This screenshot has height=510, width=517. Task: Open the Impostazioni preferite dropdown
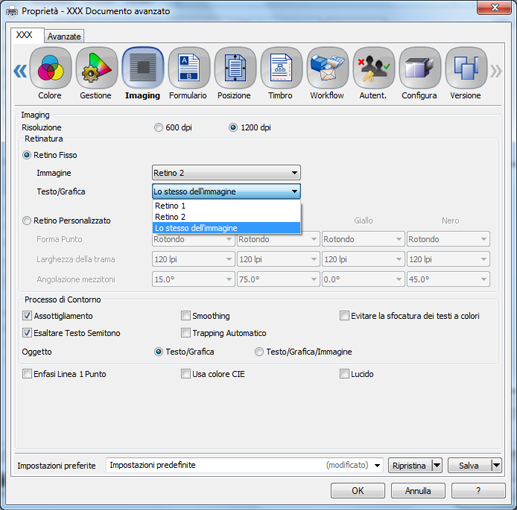(245, 465)
